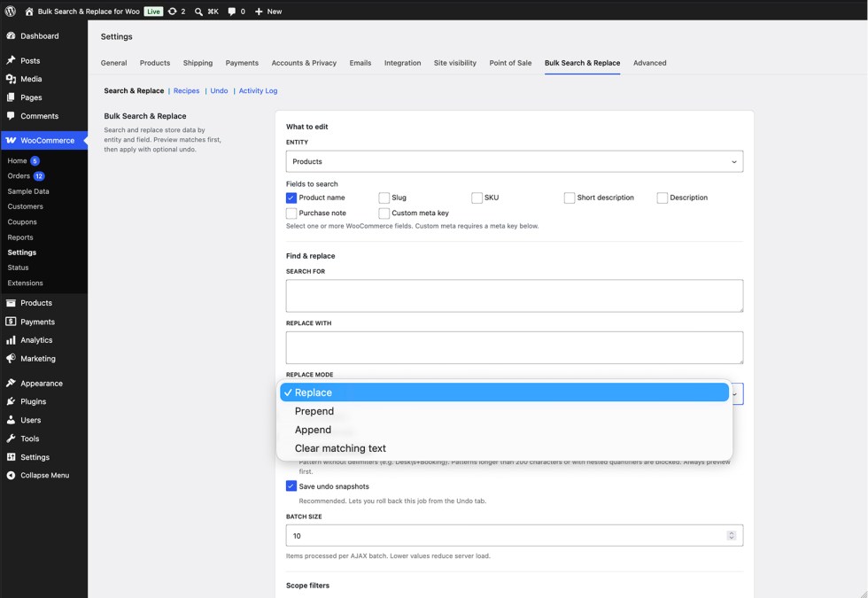Open the Shipping settings tab
Viewport: 868px width, 598px height.
point(198,63)
